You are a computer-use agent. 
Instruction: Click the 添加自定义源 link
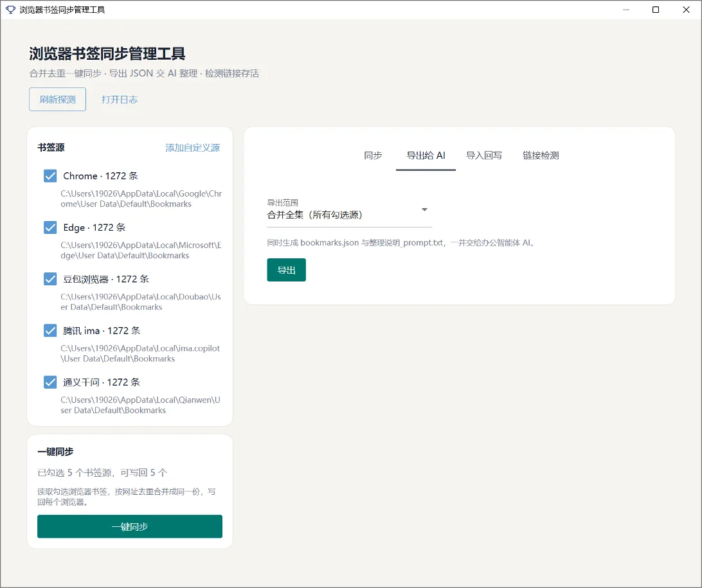192,148
